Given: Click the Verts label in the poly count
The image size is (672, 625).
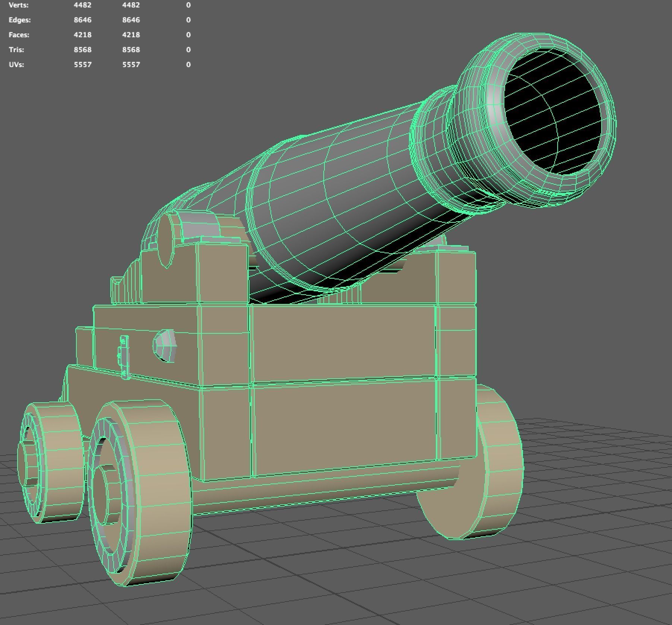Looking at the screenshot, I should pos(18,5).
